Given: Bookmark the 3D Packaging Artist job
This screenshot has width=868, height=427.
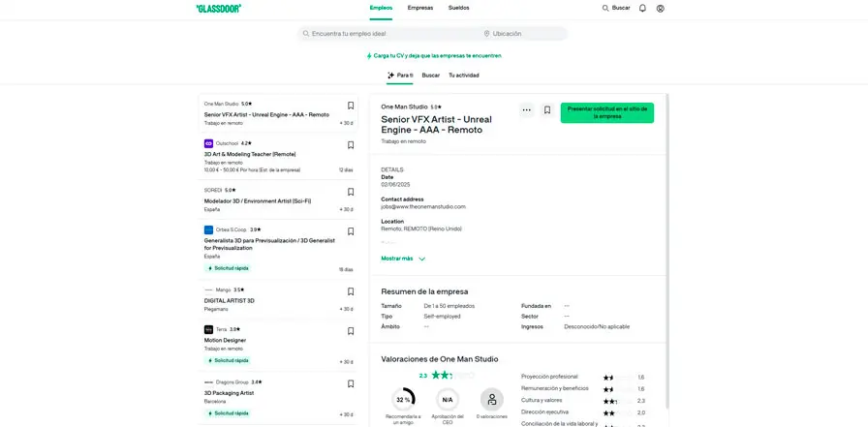Looking at the screenshot, I should (351, 383).
